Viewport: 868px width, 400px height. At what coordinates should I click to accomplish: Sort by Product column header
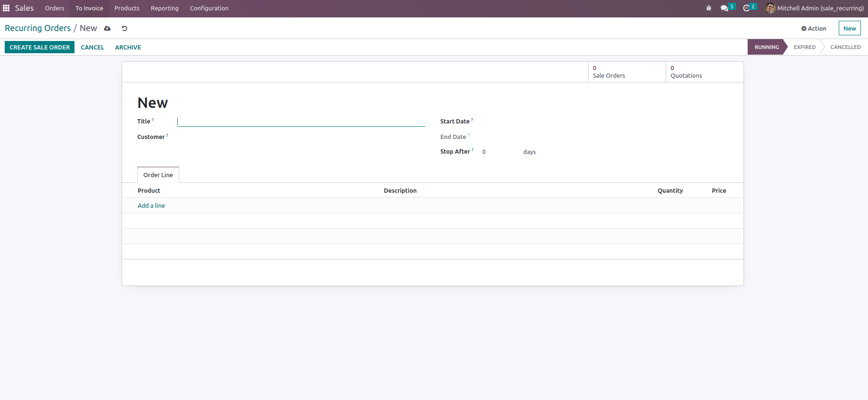point(149,190)
